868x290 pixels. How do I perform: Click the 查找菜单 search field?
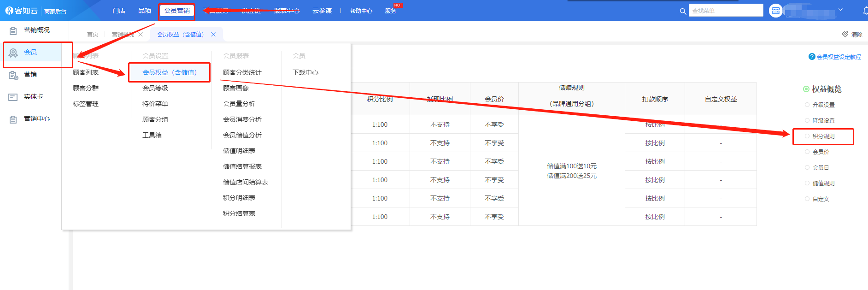tap(726, 11)
